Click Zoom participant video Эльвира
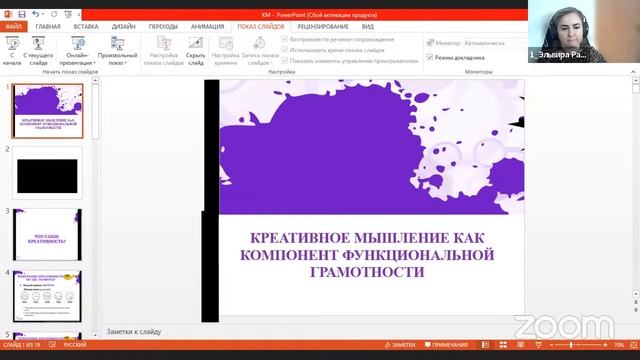Viewport: 640px width, 360px height. [584, 31]
